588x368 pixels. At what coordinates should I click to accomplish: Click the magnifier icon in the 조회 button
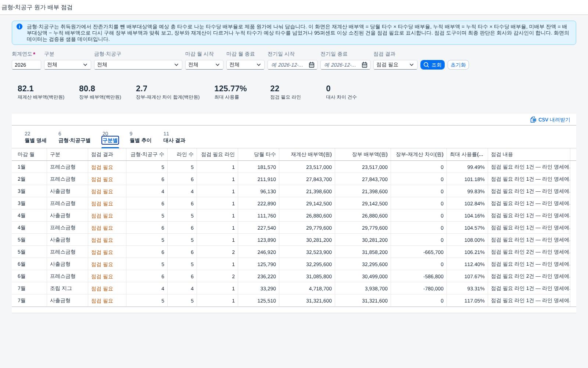(426, 65)
